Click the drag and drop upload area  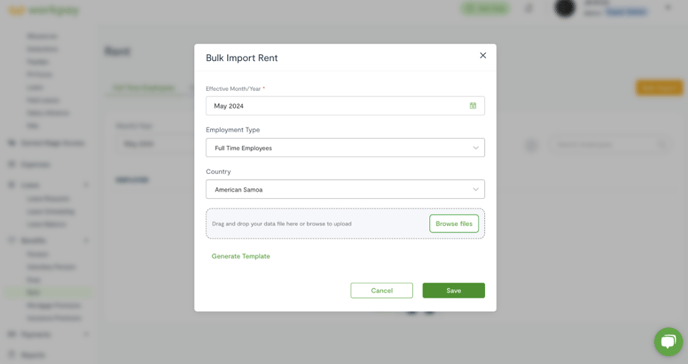click(345, 224)
